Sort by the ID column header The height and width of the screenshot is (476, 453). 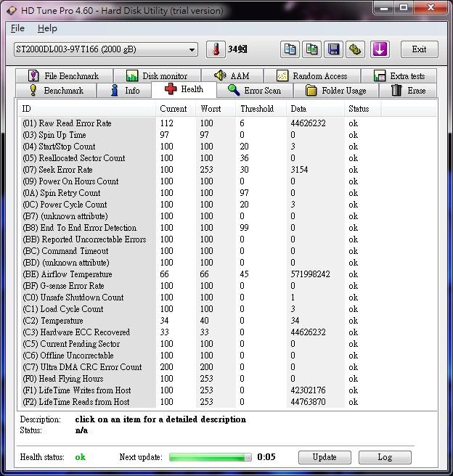click(x=87, y=109)
